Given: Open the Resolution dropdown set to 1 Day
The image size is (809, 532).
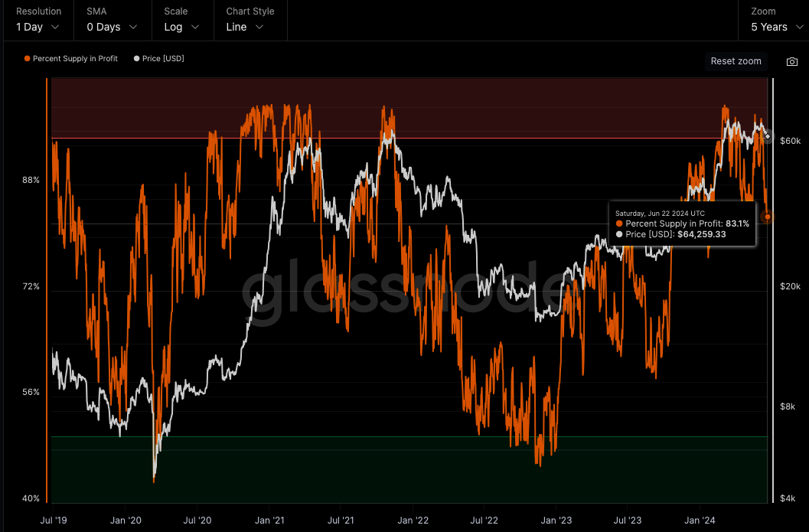Looking at the screenshot, I should click(x=38, y=27).
